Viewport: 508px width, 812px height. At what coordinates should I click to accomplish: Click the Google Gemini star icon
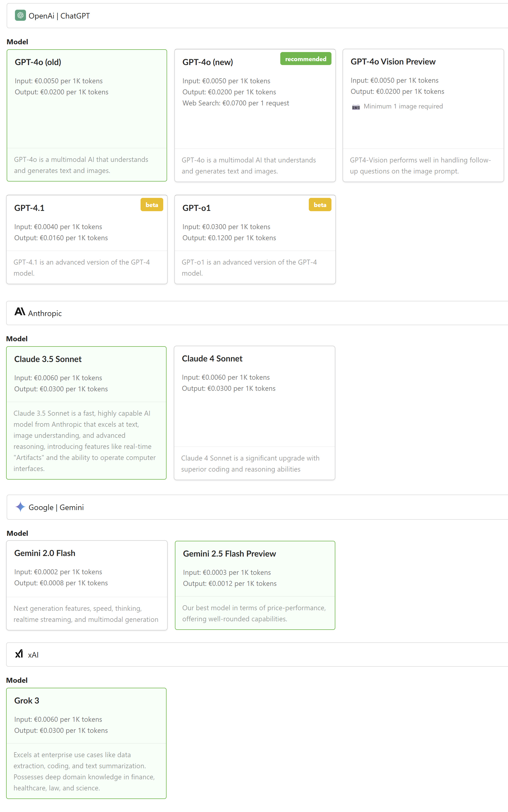[x=20, y=507]
